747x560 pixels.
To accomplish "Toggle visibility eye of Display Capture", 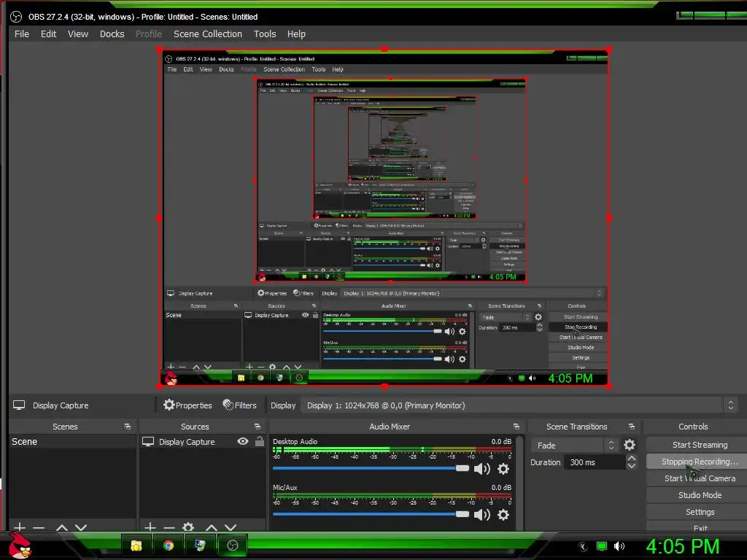I will pos(242,441).
